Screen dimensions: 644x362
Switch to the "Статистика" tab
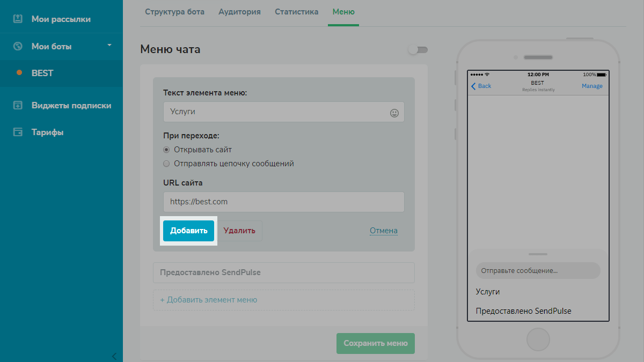[x=296, y=12]
